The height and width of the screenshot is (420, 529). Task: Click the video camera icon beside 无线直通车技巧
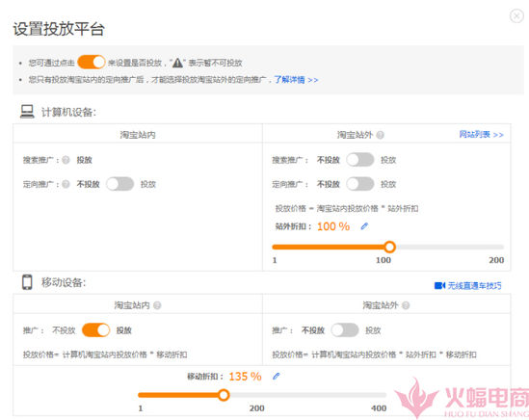click(440, 285)
